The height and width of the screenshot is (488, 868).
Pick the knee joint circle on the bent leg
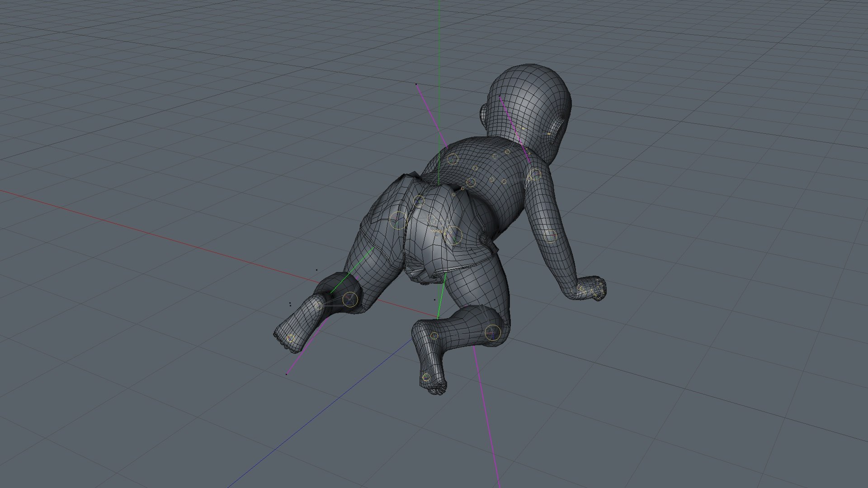pyautogui.click(x=493, y=333)
